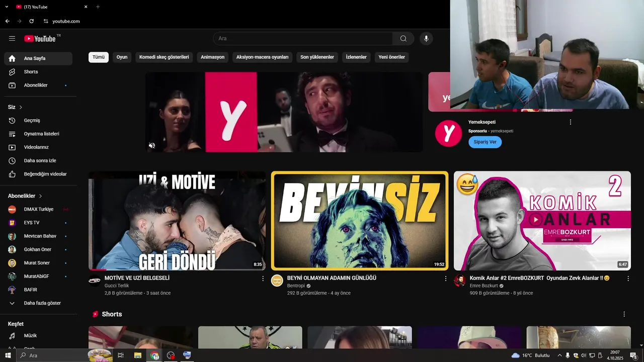The width and height of the screenshot is (644, 362).
Task: Open the Emre Bozkurt channel name link
Action: point(484,286)
